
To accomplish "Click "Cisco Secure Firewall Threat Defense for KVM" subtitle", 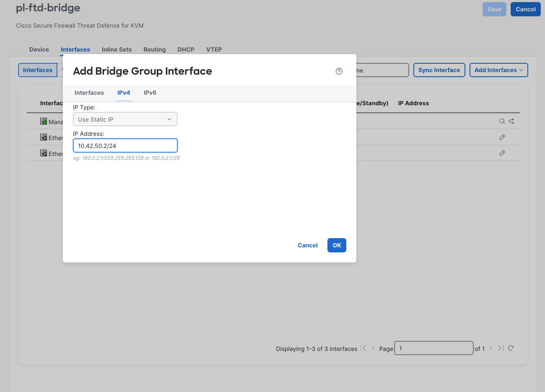I will coord(80,26).
